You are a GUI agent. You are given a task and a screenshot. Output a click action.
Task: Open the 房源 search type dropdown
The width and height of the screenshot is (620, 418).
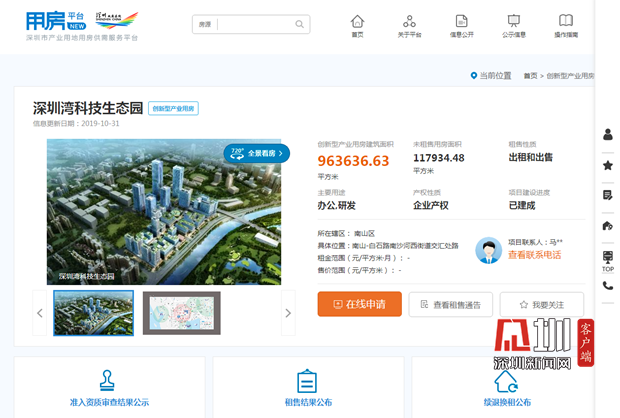tap(206, 24)
